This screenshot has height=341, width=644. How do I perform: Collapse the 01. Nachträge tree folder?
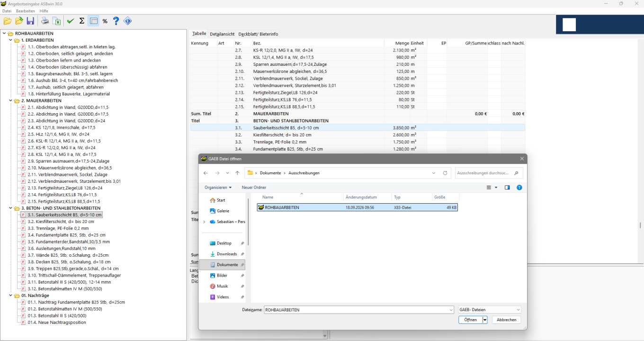click(x=11, y=296)
